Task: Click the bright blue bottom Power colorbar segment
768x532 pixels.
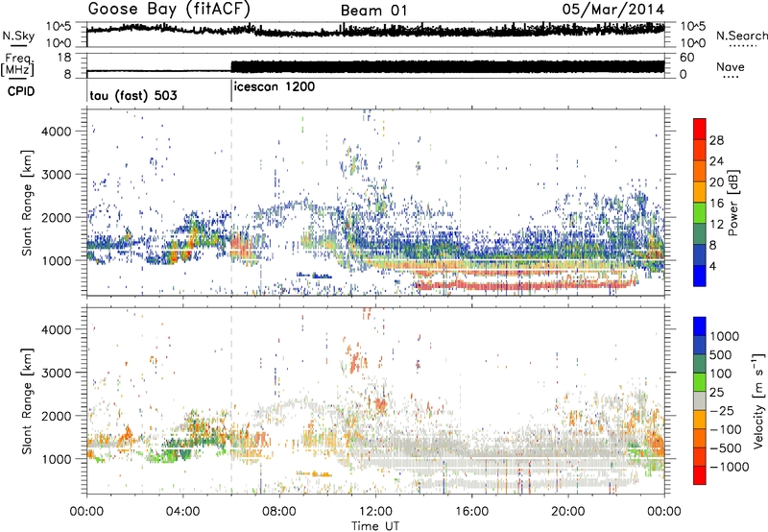Action: click(700, 276)
